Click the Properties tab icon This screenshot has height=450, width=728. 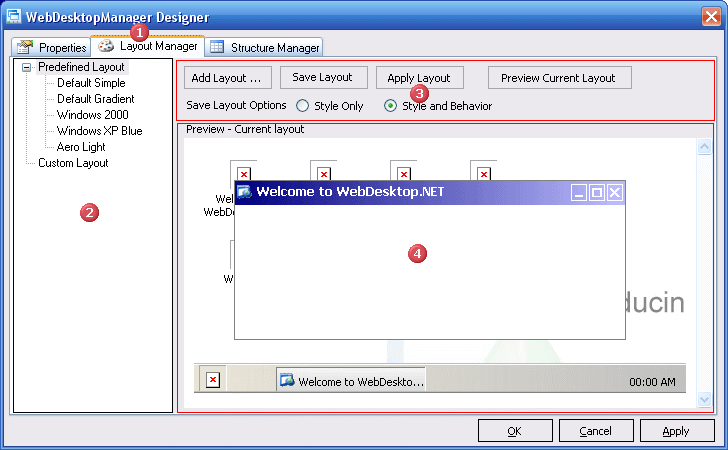pyautogui.click(x=25, y=47)
